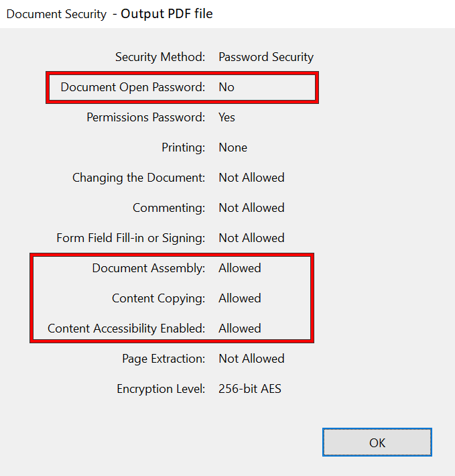This screenshot has width=455, height=476.
Task: Click the Document Assembly label
Action: (x=149, y=268)
